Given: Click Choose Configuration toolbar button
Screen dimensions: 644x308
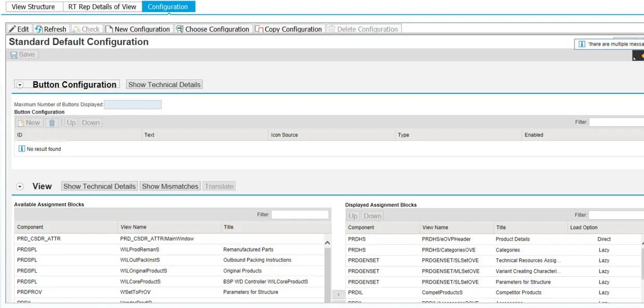Looking at the screenshot, I should [213, 29].
